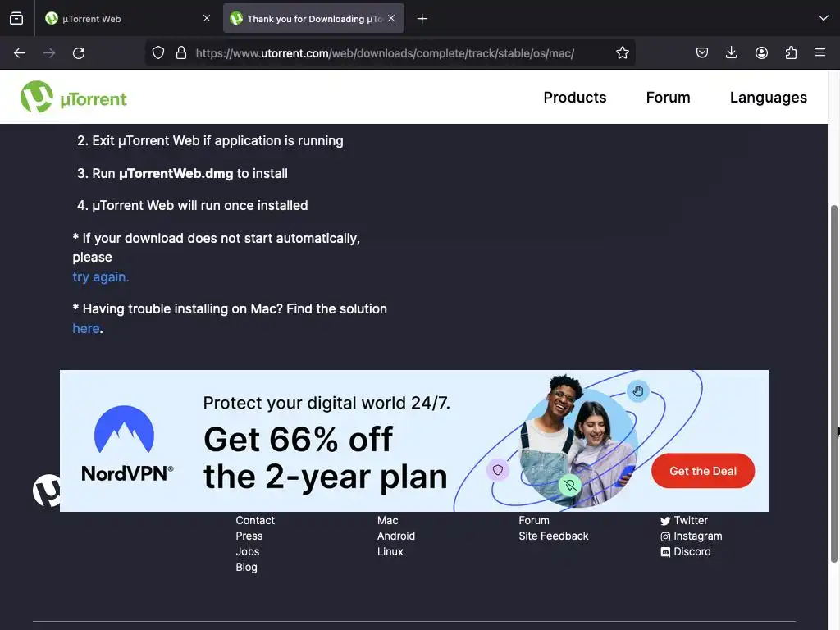Click Get the Deal button
This screenshot has width=840, height=630.
coord(703,471)
